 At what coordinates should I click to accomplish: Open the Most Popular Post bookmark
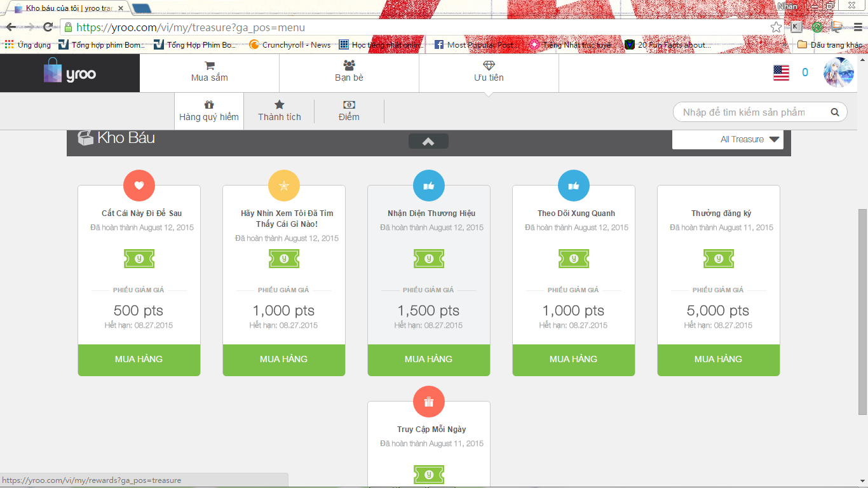click(477, 45)
